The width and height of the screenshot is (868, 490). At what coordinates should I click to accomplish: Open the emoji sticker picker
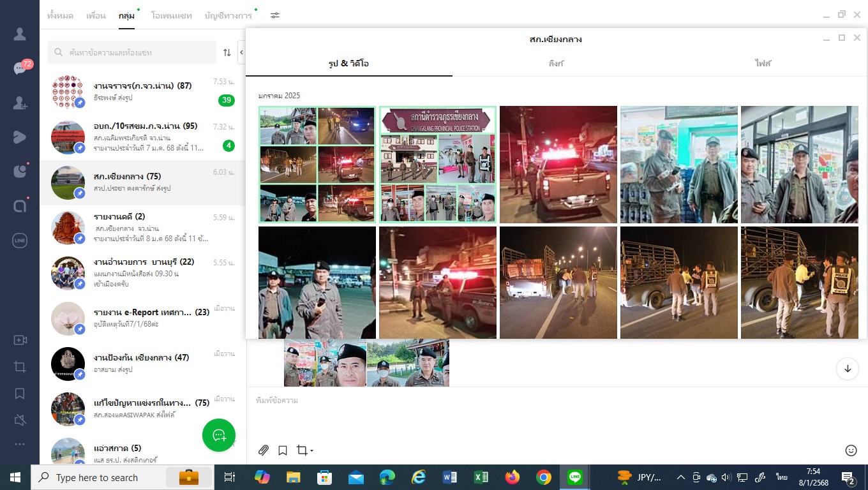coord(851,450)
